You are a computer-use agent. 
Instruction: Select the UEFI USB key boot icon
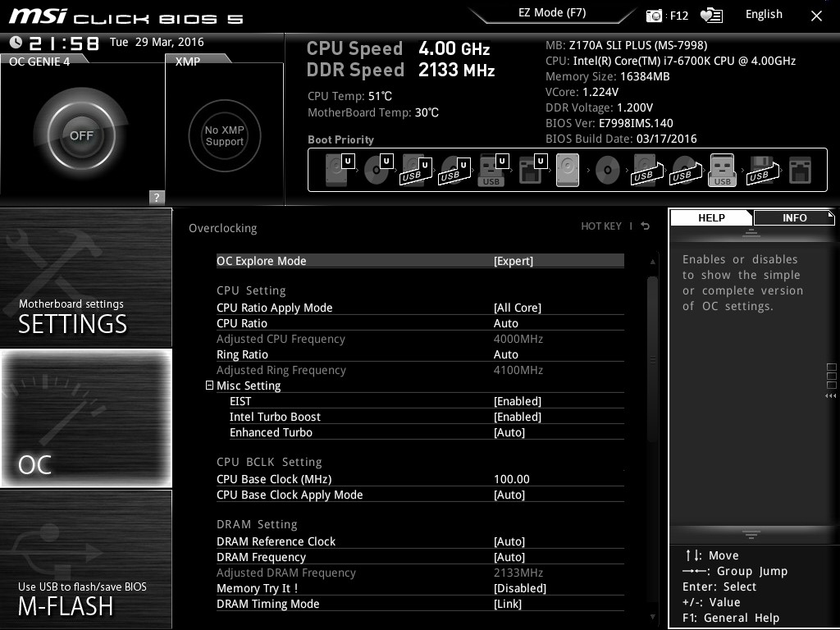492,171
